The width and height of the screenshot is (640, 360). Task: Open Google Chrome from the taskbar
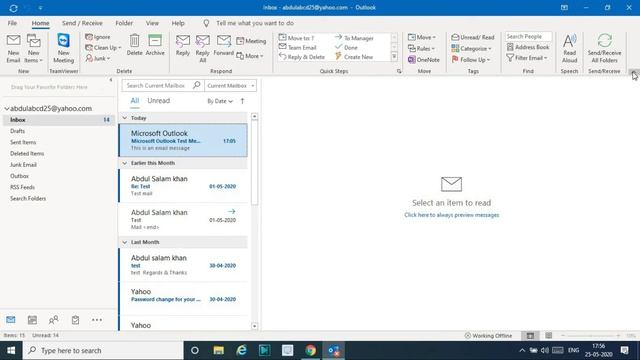pos(311,350)
